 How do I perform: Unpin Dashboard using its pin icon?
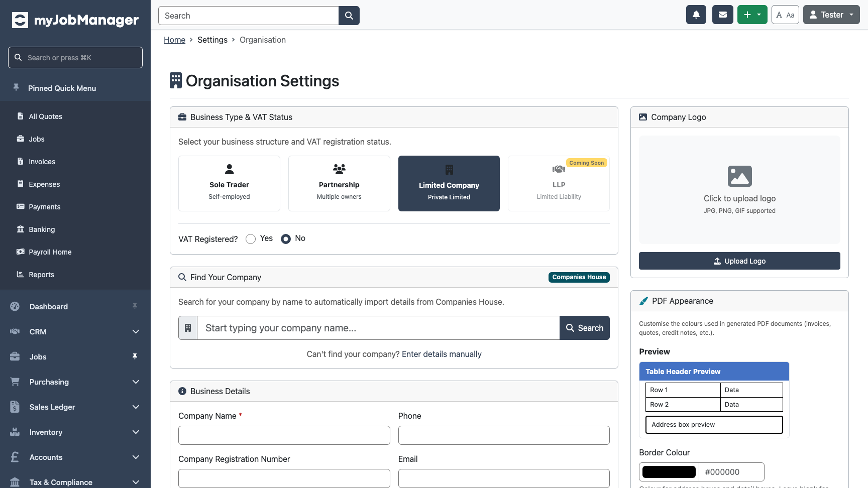135,306
